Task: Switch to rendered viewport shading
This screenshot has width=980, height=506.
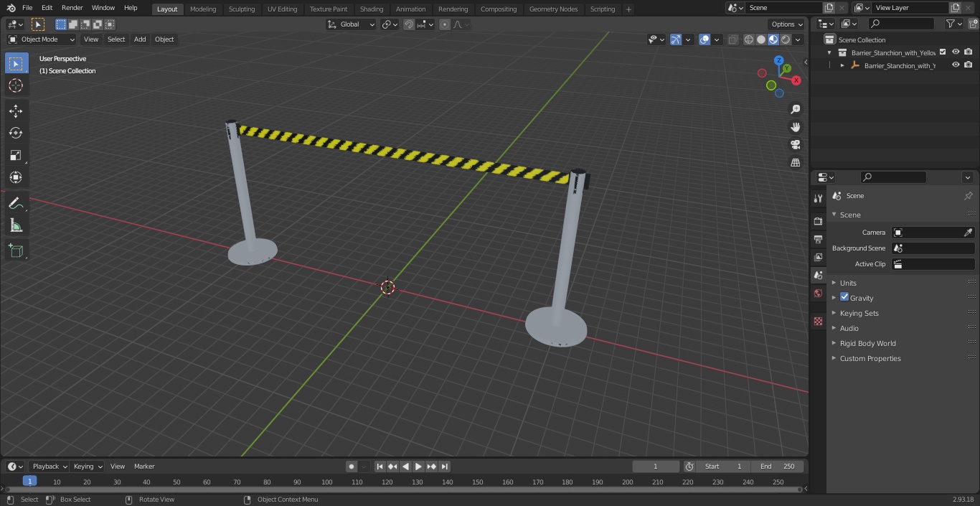Action: pos(786,39)
